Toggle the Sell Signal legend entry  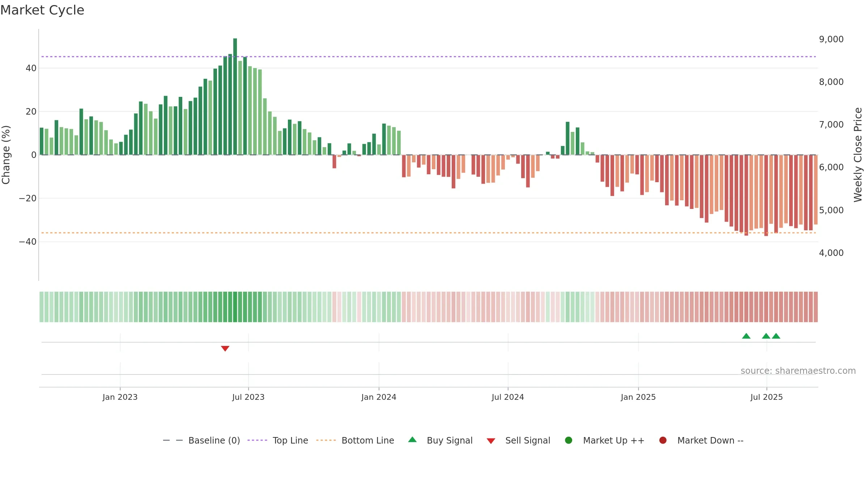coord(518,440)
